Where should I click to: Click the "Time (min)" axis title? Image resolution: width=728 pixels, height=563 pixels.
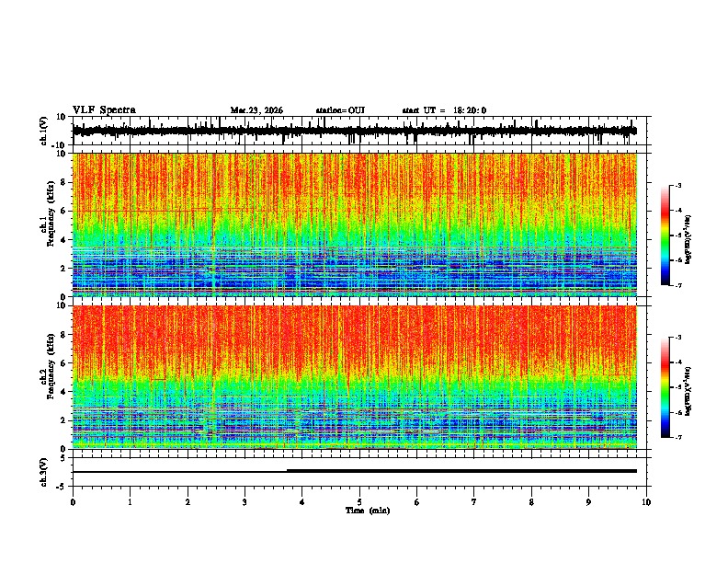[368, 511]
